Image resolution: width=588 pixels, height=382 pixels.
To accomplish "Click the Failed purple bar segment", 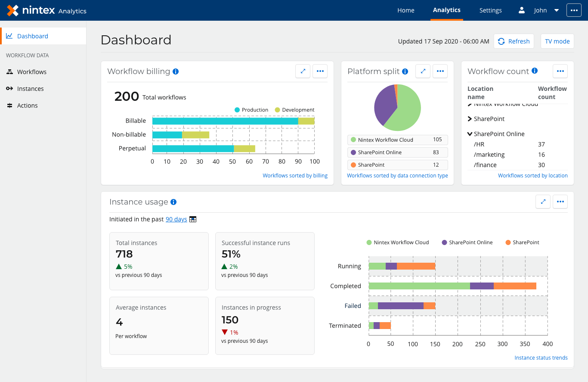I will [401, 306].
